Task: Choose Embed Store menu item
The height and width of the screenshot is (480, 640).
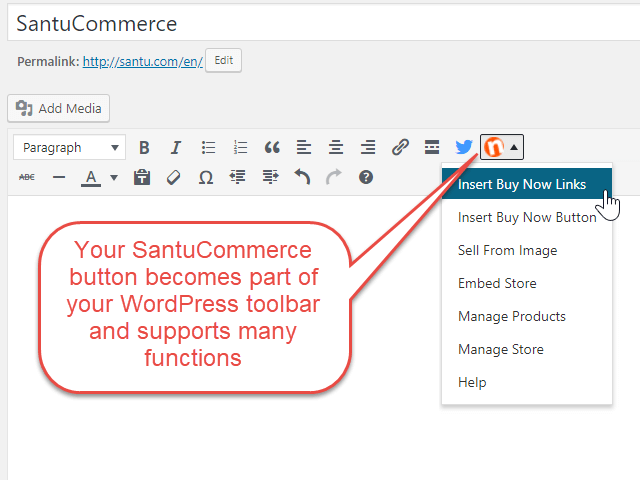Action: point(527,283)
